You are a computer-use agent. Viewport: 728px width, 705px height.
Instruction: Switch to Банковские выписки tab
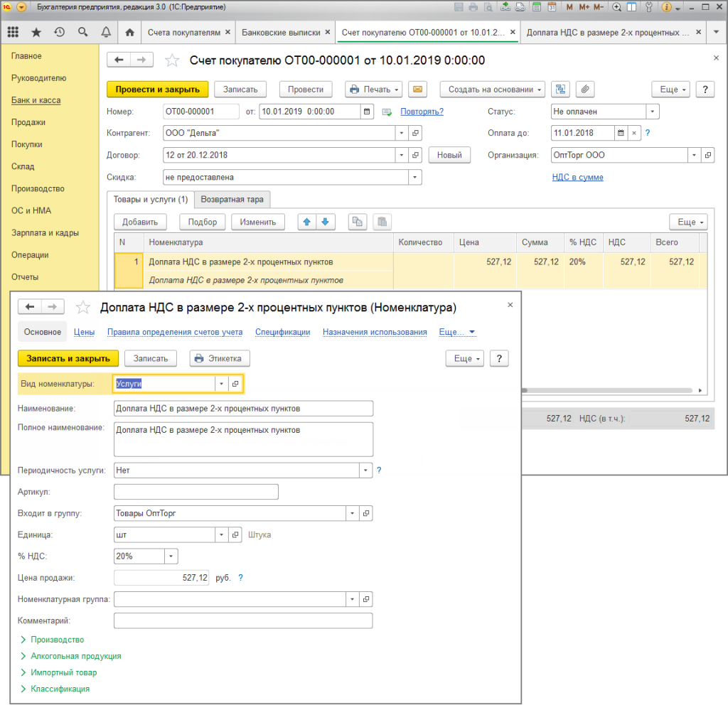pyautogui.click(x=281, y=33)
